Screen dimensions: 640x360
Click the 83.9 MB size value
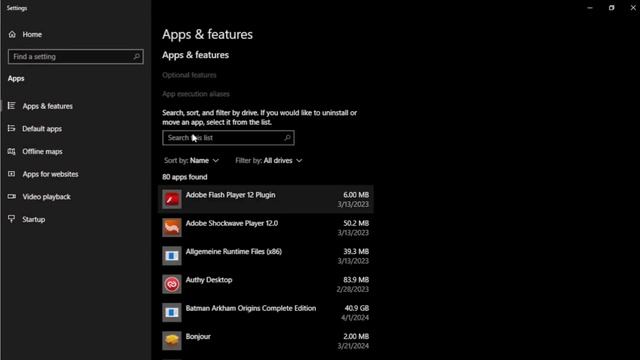pos(356,280)
